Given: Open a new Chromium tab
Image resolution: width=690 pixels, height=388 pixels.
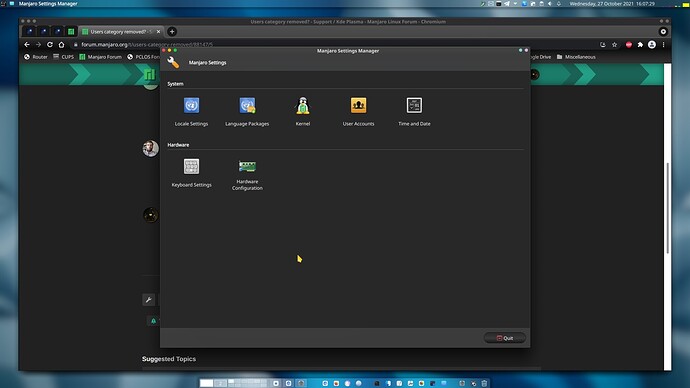Looking at the screenshot, I should tap(172, 32).
